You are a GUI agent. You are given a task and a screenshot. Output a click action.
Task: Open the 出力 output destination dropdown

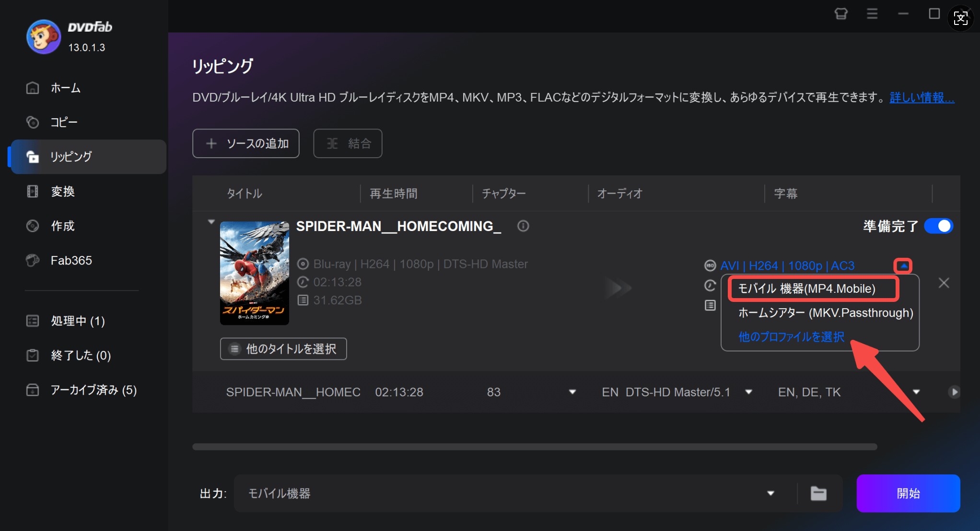(x=770, y=493)
